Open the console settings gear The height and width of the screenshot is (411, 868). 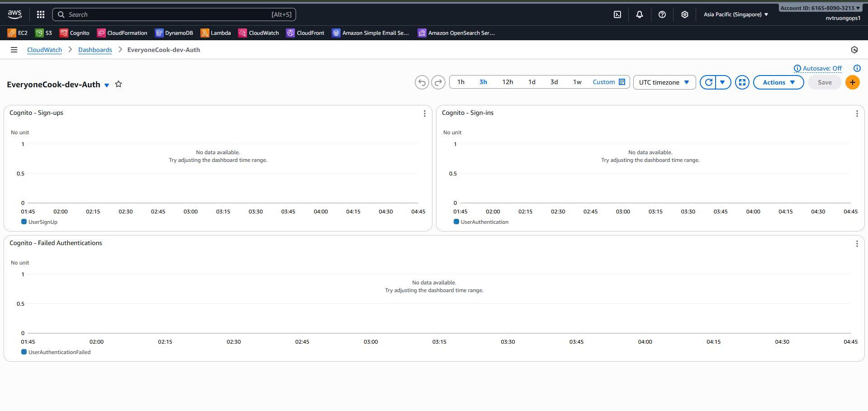pyautogui.click(x=685, y=14)
